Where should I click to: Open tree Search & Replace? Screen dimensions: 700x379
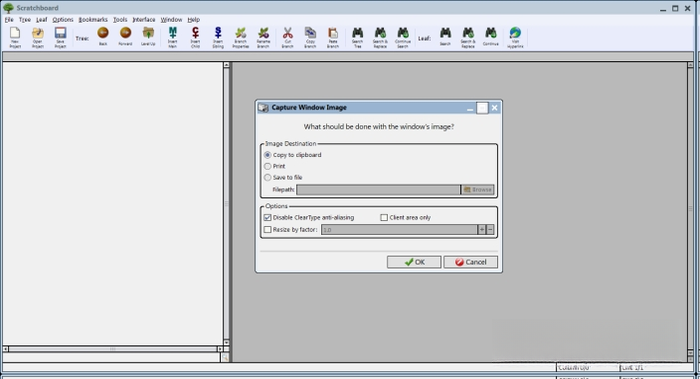380,37
